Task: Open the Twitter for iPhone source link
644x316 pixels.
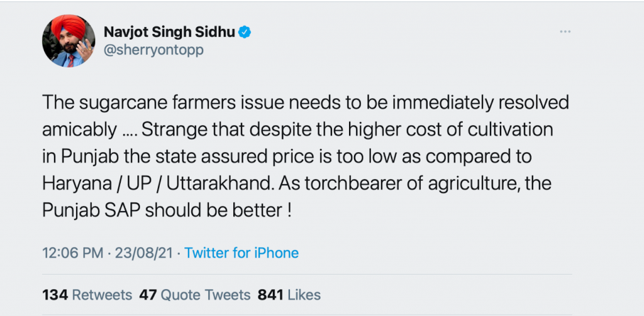Action: pos(241,253)
